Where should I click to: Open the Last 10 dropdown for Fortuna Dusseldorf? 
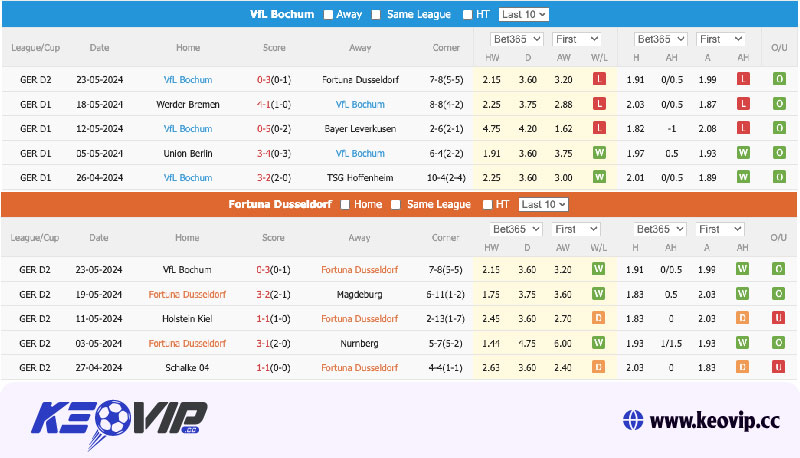coord(543,205)
